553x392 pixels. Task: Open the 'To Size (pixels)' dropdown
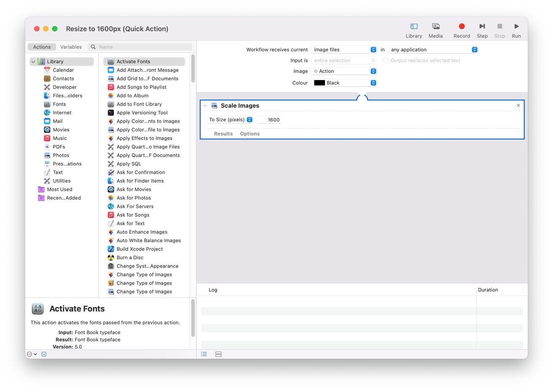click(x=230, y=120)
